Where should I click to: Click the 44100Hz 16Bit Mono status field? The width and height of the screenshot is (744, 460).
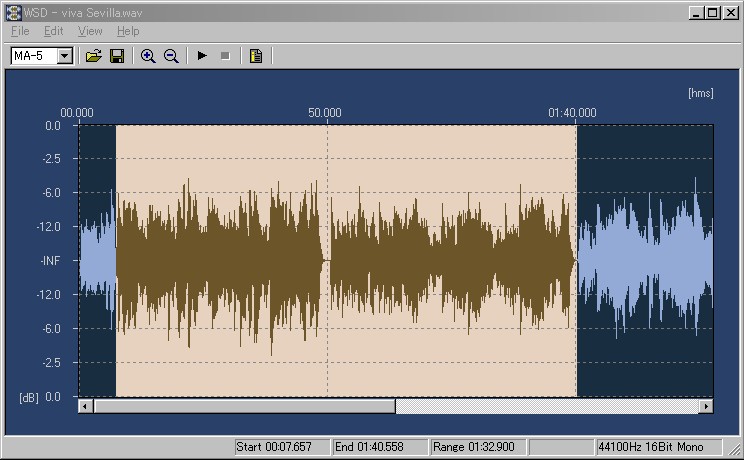coord(659,447)
